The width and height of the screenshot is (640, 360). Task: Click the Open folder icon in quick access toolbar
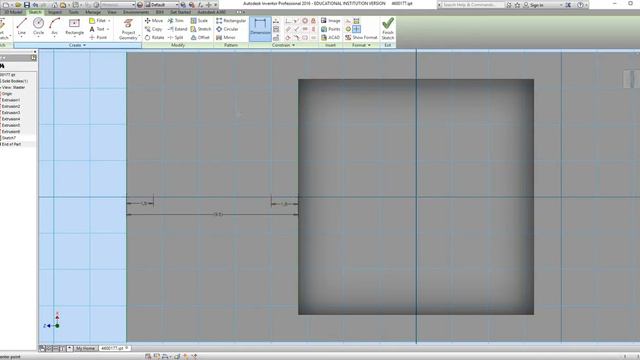tap(18, 5)
